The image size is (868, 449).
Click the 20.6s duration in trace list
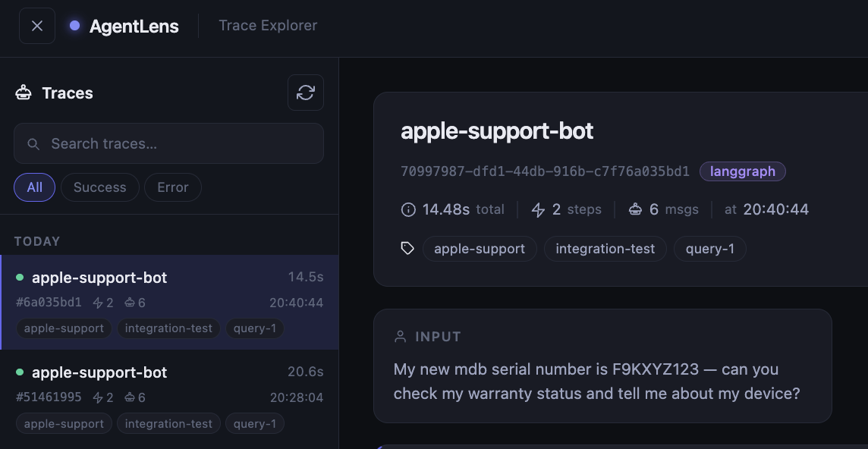[306, 372]
